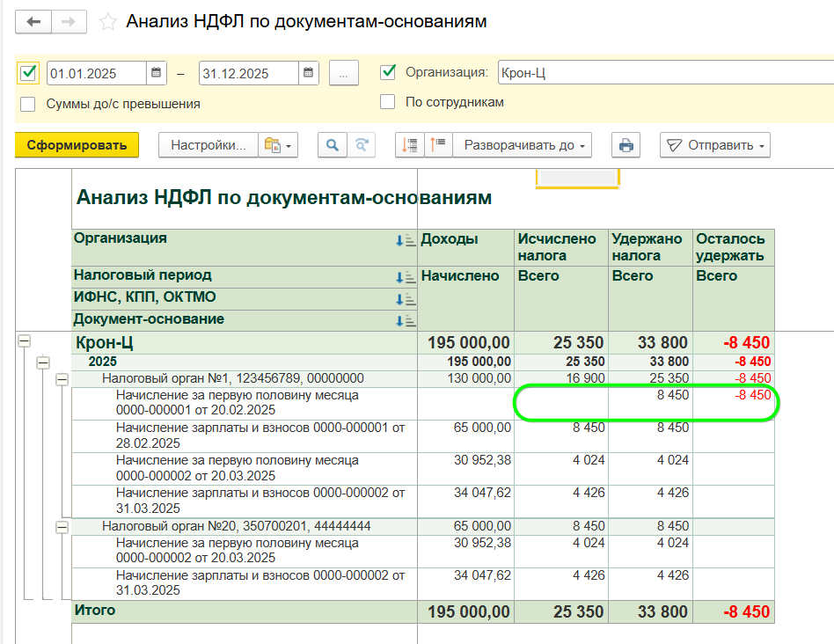Viewport: 834px width, 644px height.
Task: Click the search magnifier icon
Action: point(333,145)
